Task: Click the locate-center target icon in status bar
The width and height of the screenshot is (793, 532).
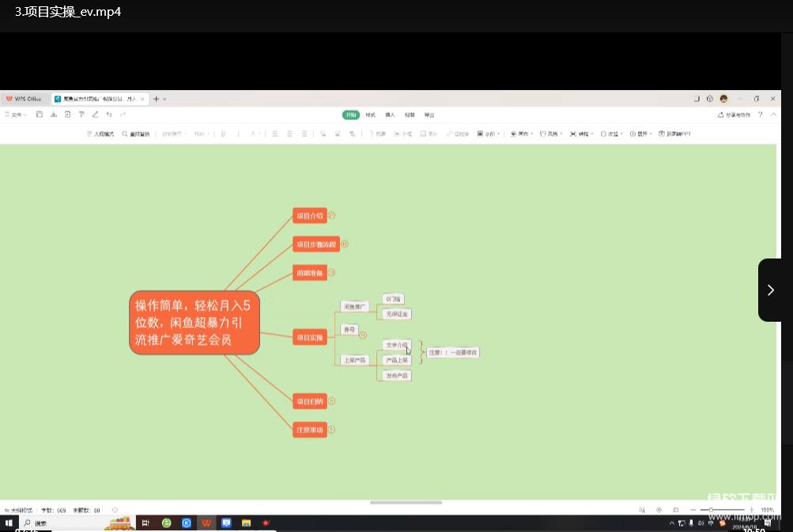Action: click(x=659, y=510)
